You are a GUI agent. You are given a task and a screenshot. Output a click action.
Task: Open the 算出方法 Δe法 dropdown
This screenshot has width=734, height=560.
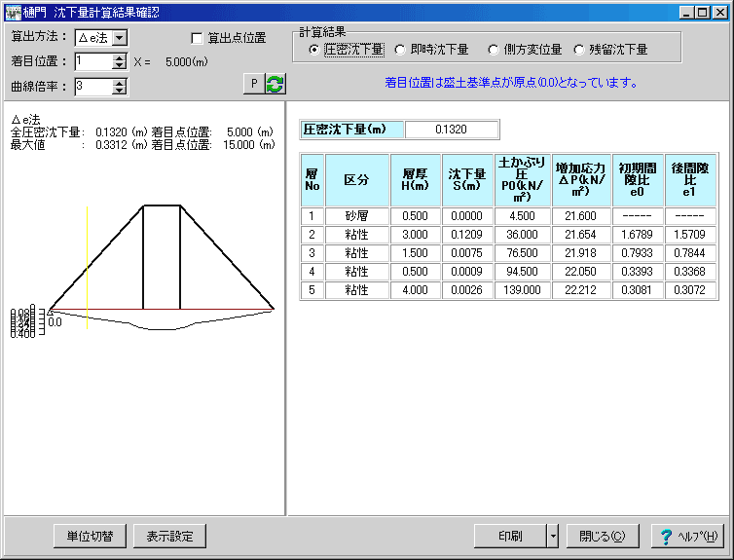tap(120, 38)
